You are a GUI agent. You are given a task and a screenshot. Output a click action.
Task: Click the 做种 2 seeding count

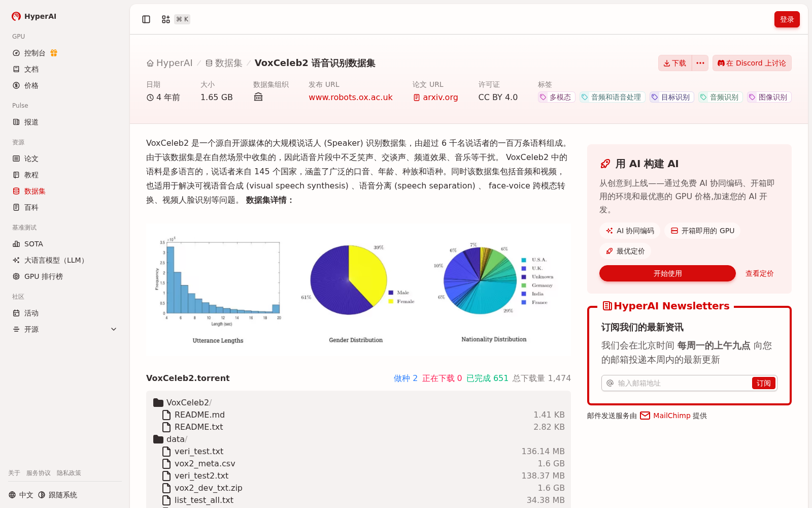[405, 378]
